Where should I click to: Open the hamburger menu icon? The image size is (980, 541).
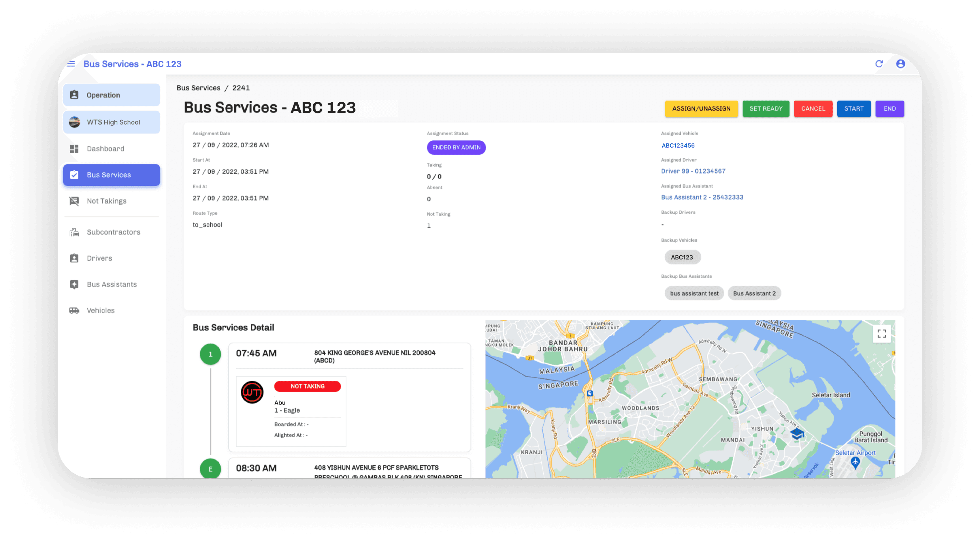pyautogui.click(x=71, y=64)
